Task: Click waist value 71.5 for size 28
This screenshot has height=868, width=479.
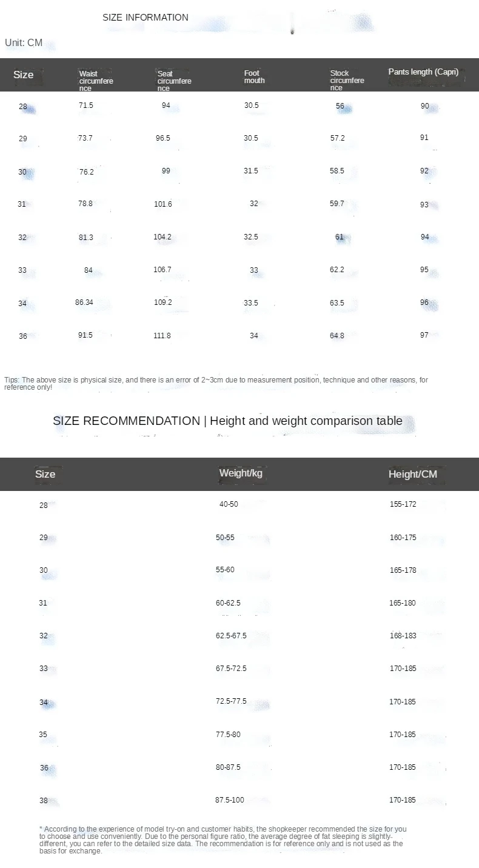Action: point(86,105)
